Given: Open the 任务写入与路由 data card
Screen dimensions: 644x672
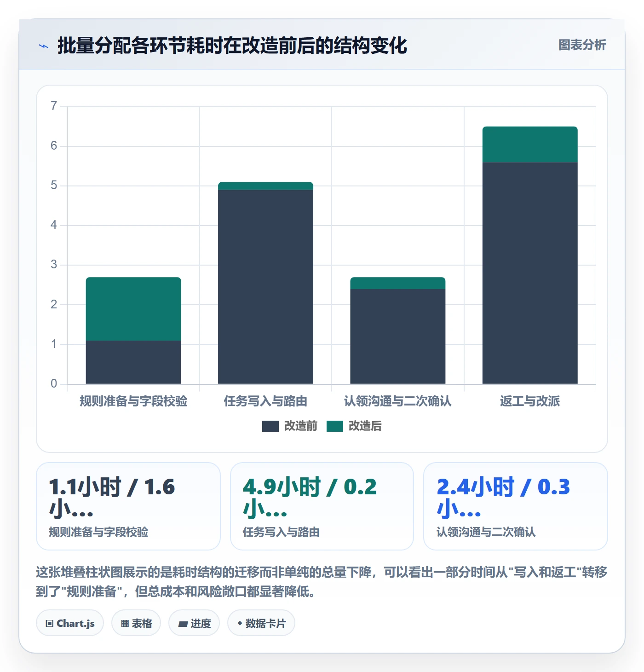Looking at the screenshot, I should click(x=322, y=506).
